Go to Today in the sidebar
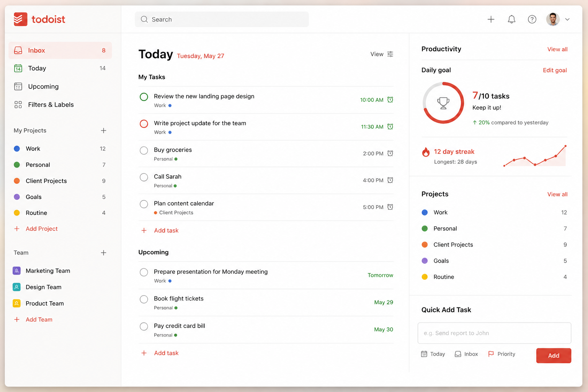The width and height of the screenshot is (588, 392). [x=60, y=68]
